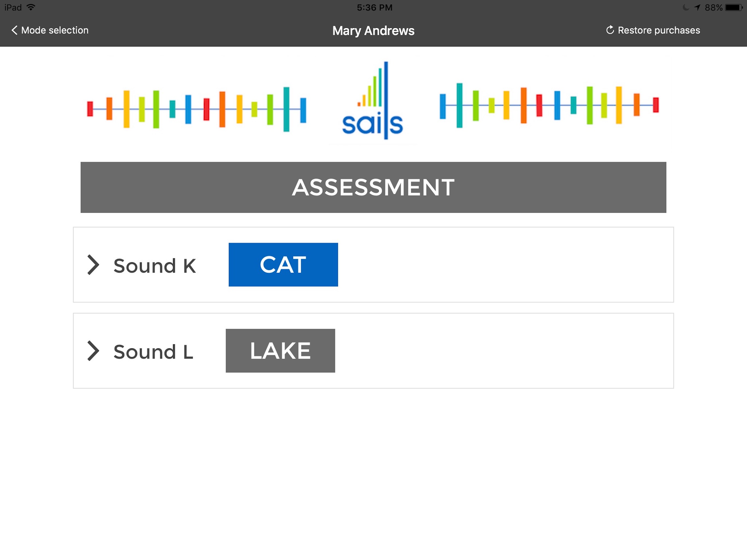747x560 pixels.
Task: Click the Mary Andrews title
Action: point(373,31)
